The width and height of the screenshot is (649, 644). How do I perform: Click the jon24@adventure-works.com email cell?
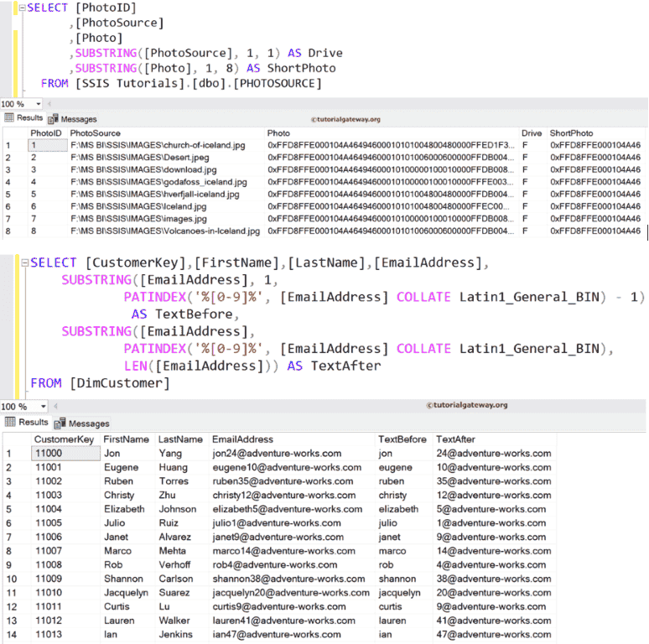click(x=292, y=453)
